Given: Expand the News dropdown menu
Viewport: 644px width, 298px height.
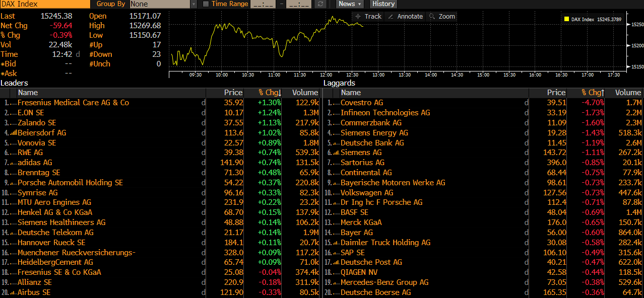Looking at the screenshot, I should (350, 4).
